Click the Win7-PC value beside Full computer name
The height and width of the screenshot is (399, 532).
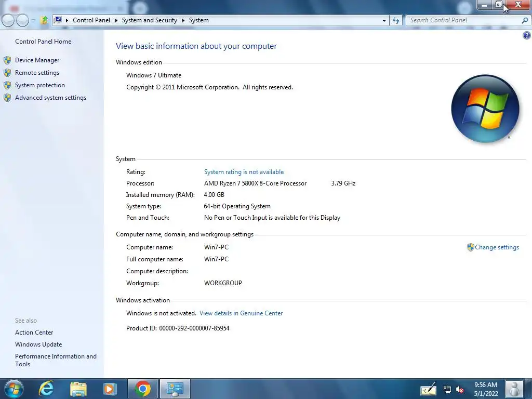216,259
